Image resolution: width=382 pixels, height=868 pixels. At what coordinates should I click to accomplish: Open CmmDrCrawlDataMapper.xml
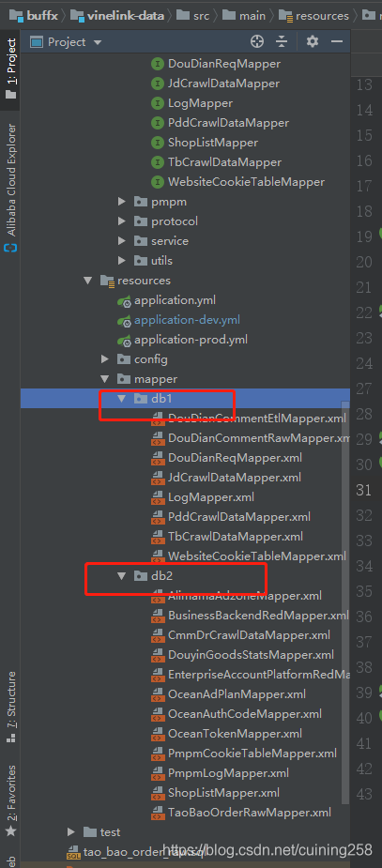point(249,635)
